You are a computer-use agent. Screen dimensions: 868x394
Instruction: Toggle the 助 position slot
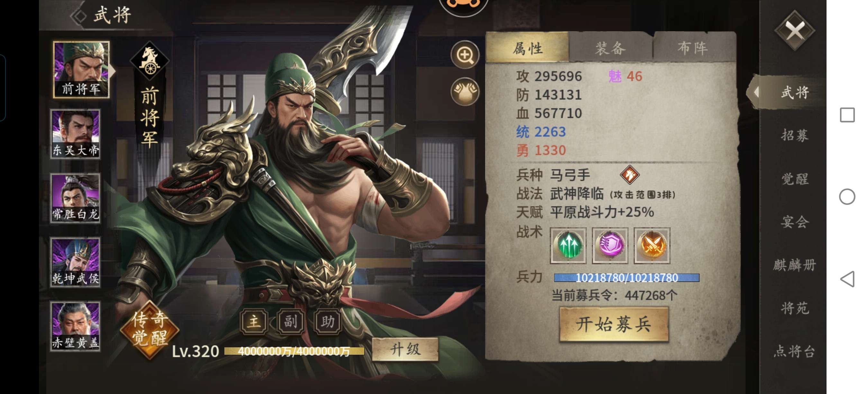[x=328, y=322]
